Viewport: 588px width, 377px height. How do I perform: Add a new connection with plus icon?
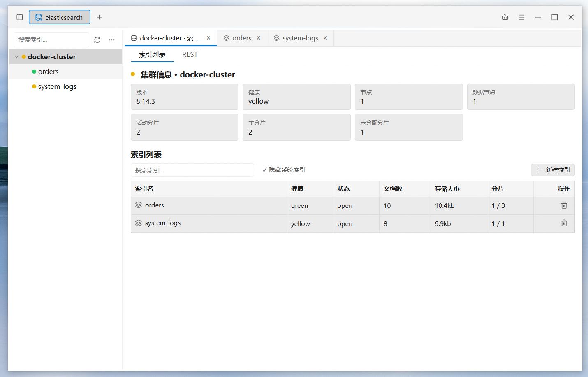100,17
